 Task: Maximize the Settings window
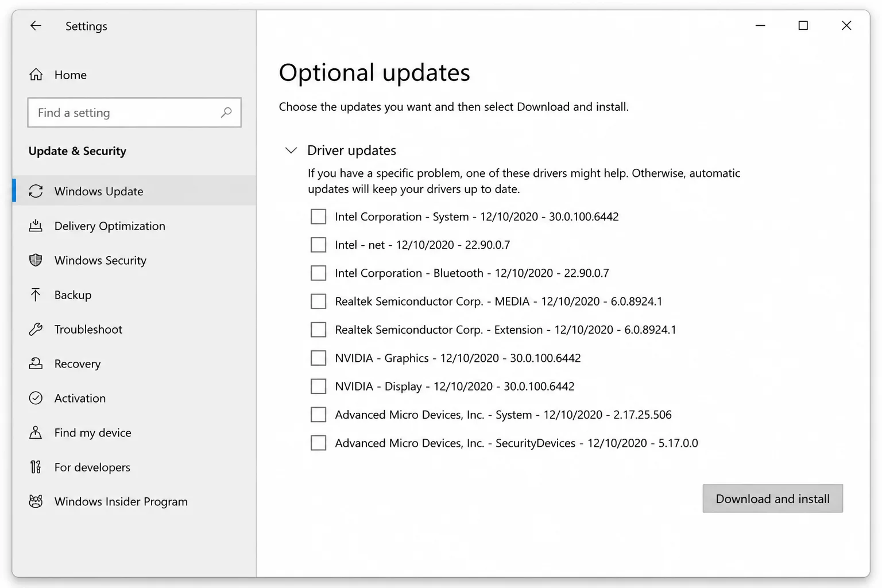[803, 26]
